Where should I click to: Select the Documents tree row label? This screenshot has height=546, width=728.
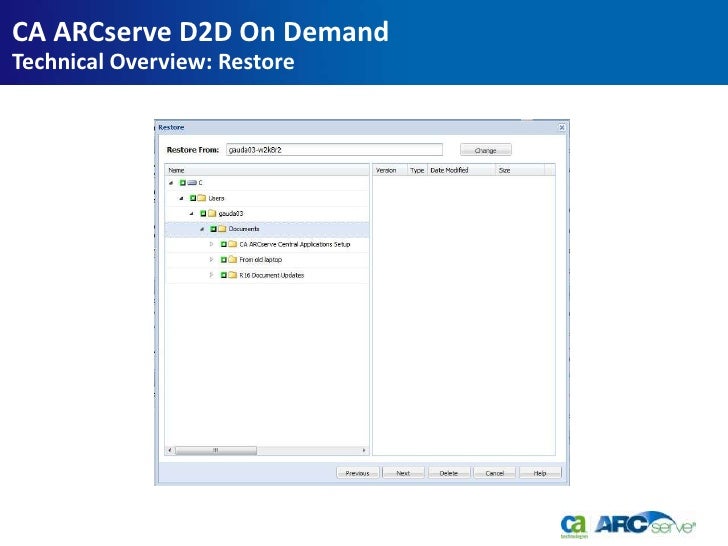pos(244,228)
